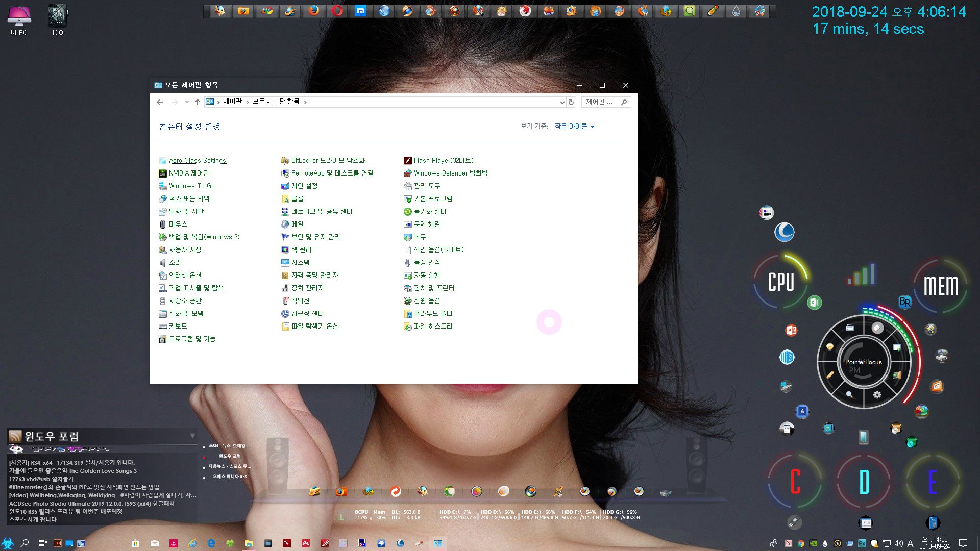Expand chevron after 제어판 breadcrumb

pyautogui.click(x=248, y=102)
